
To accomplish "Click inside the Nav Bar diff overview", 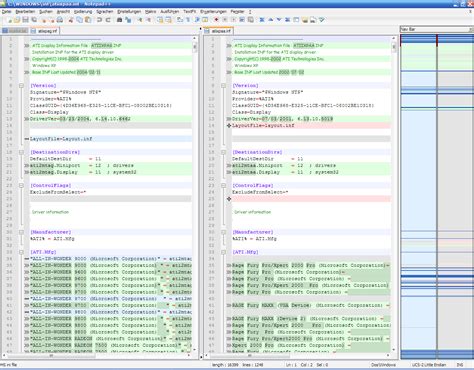I will pyautogui.click(x=437, y=197).
